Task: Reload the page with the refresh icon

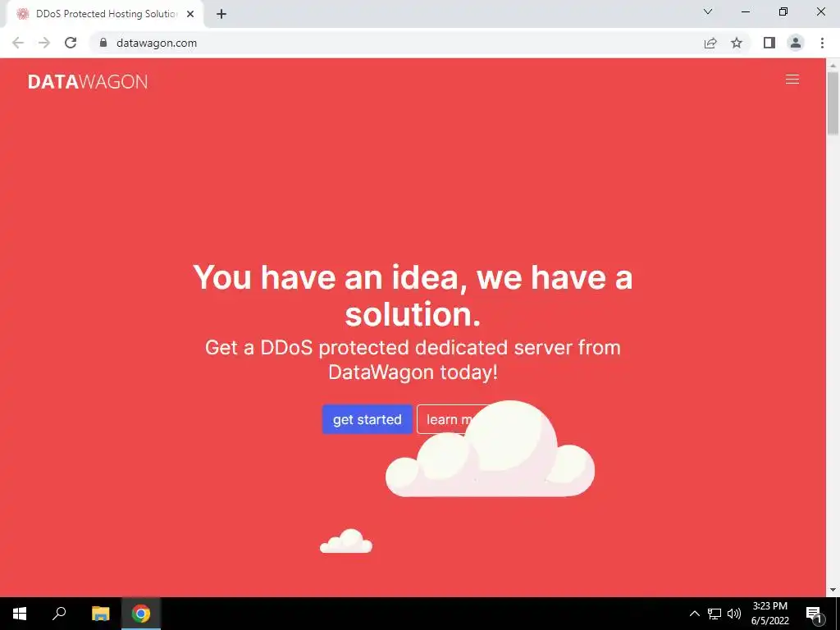Action: [x=71, y=43]
